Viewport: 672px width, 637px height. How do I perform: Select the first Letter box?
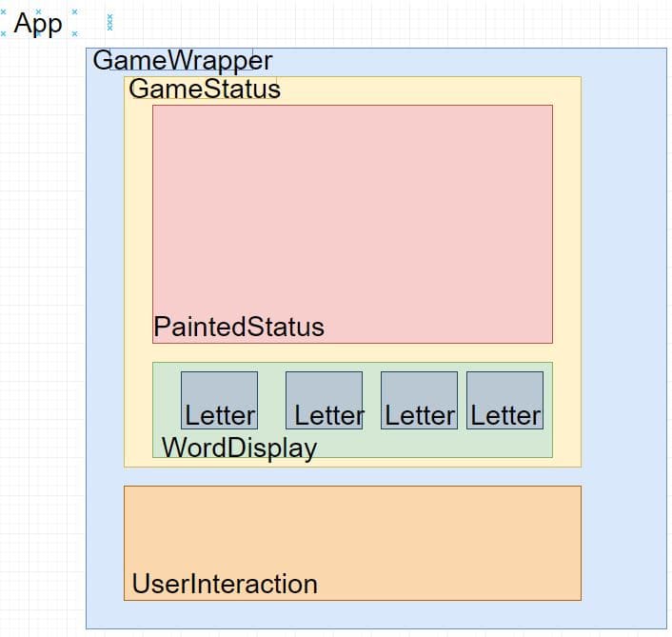[x=220, y=400]
